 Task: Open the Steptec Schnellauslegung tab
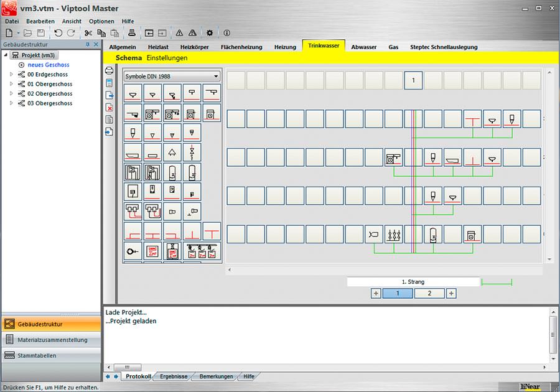click(444, 47)
